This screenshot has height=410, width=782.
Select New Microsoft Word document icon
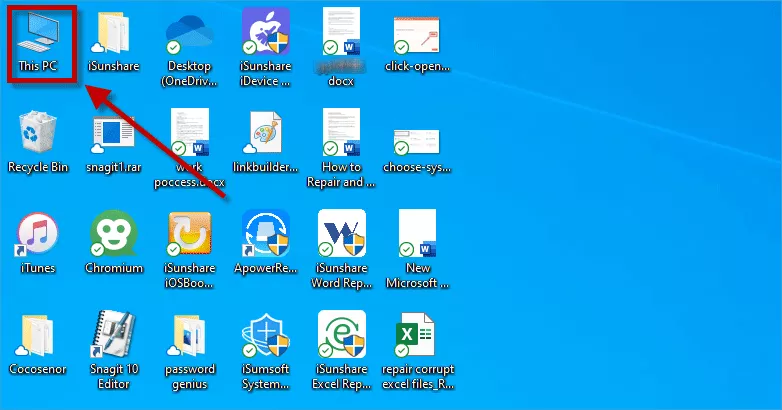pyautogui.click(x=417, y=233)
